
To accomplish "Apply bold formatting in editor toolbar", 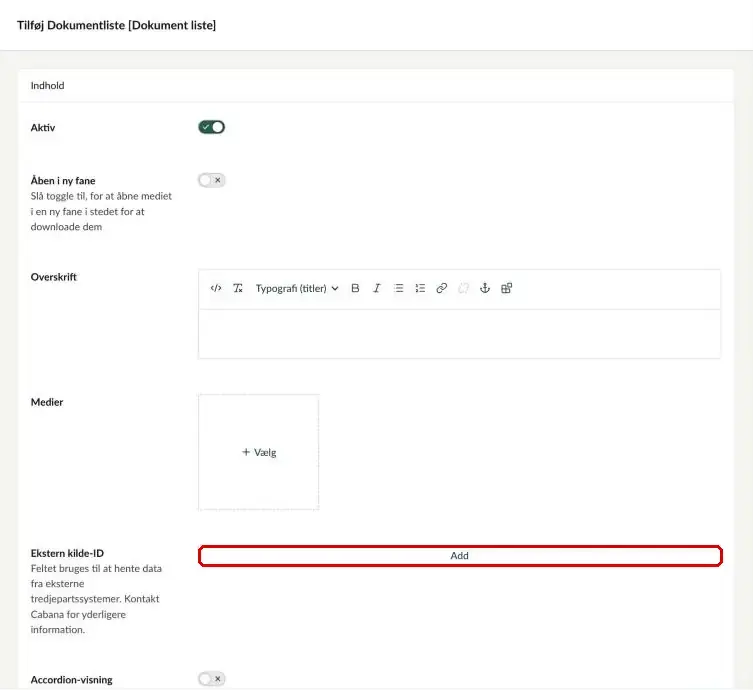I will [x=355, y=288].
